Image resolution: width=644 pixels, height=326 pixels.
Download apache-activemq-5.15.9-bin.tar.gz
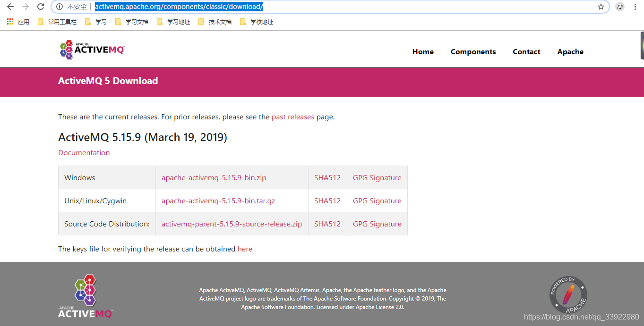pos(218,201)
